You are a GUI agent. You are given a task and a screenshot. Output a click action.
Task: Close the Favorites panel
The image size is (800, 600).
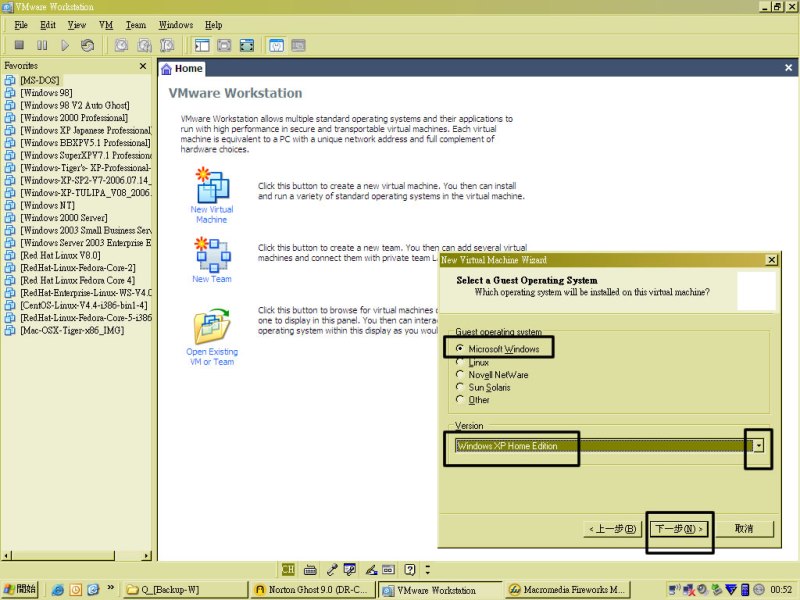(x=143, y=66)
